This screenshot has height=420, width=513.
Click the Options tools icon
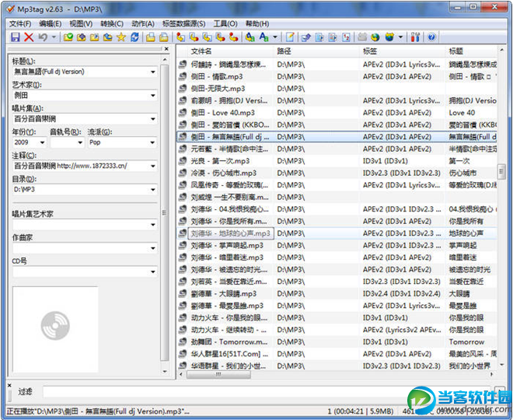[x=415, y=37]
